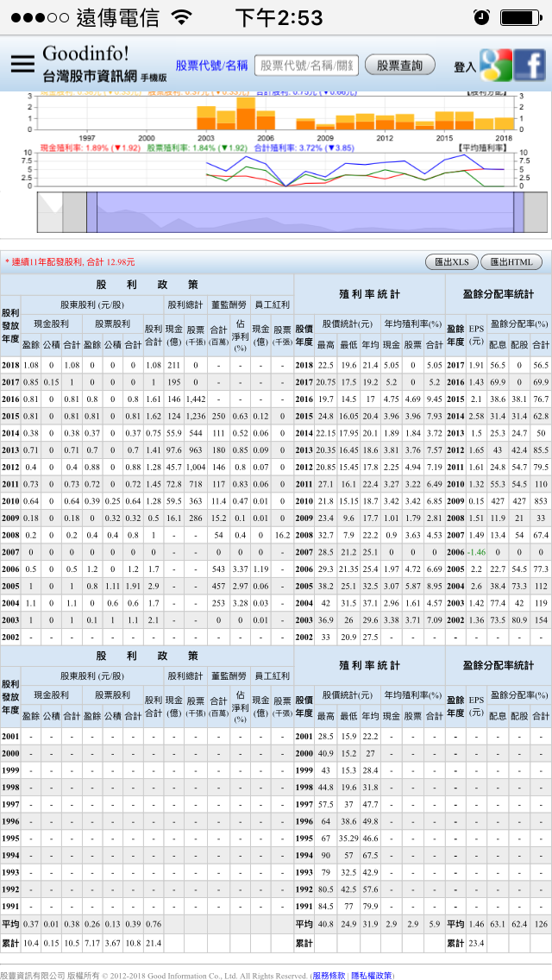Viewport: 552px width, 980px height.
Task: Export the table with 匯出HTML
Action: (x=511, y=262)
